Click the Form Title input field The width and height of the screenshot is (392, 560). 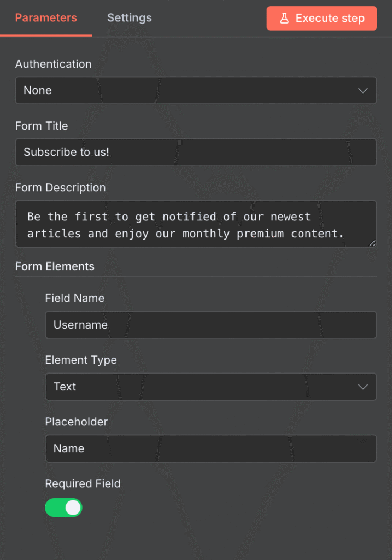tap(195, 152)
